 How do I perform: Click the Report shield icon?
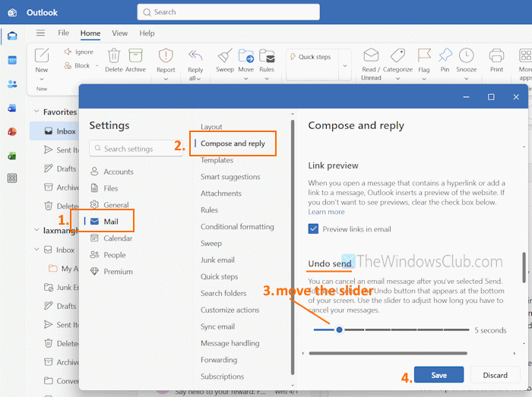[x=166, y=55]
